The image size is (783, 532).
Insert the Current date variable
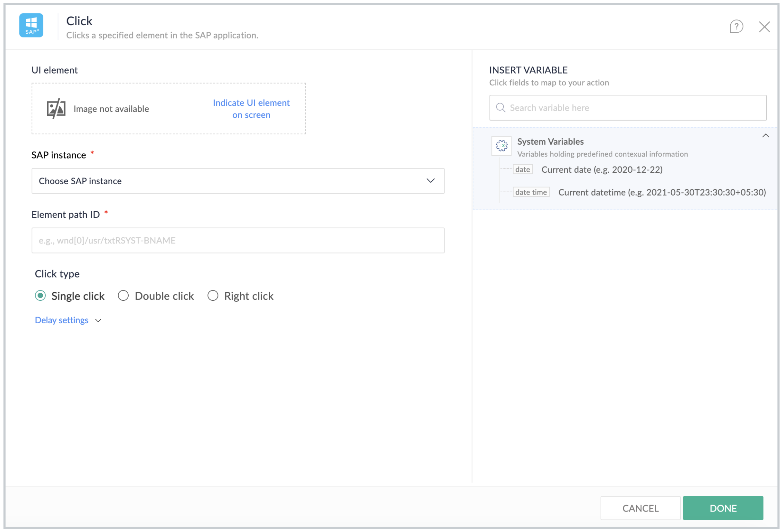(x=602, y=170)
